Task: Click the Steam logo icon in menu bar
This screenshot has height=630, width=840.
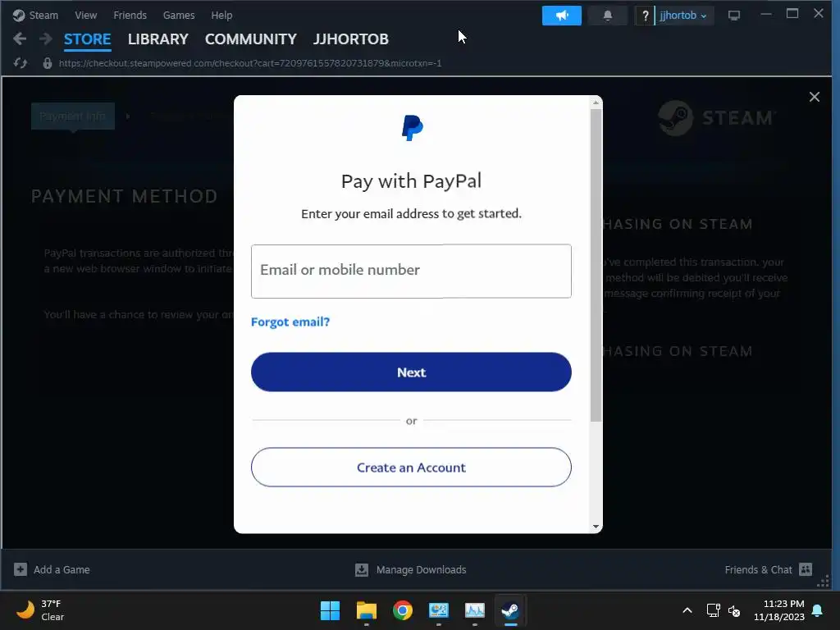Action: [19, 15]
